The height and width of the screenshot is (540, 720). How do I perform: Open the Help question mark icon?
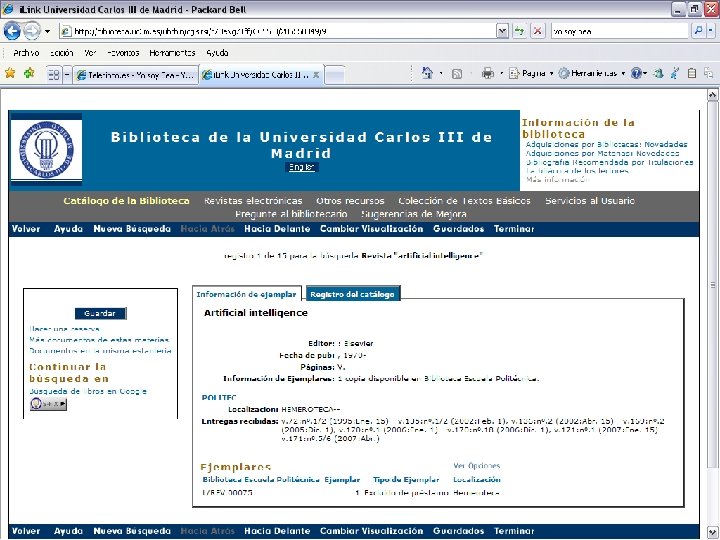pyautogui.click(x=636, y=73)
